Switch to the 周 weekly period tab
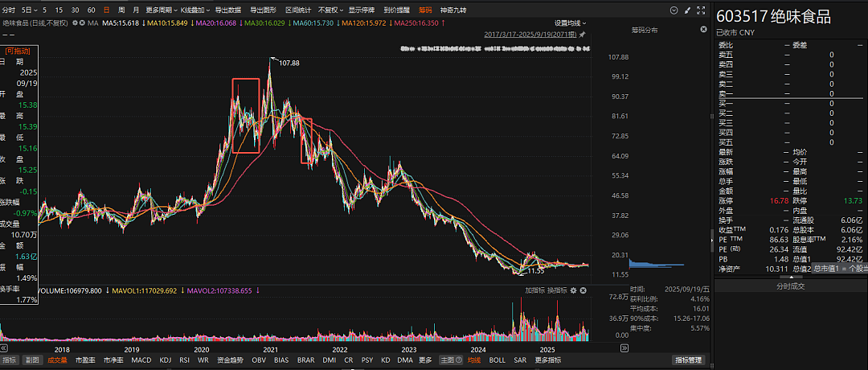 pyautogui.click(x=121, y=10)
